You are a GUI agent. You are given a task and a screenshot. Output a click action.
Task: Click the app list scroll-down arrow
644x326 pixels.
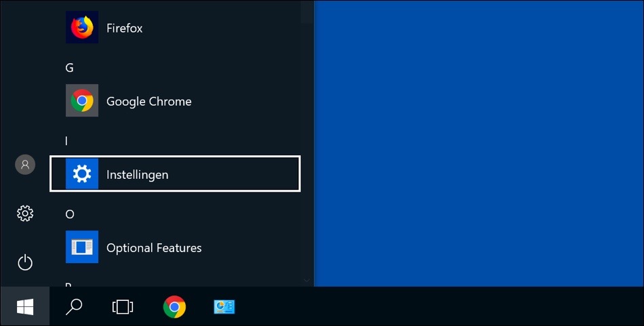(306, 281)
